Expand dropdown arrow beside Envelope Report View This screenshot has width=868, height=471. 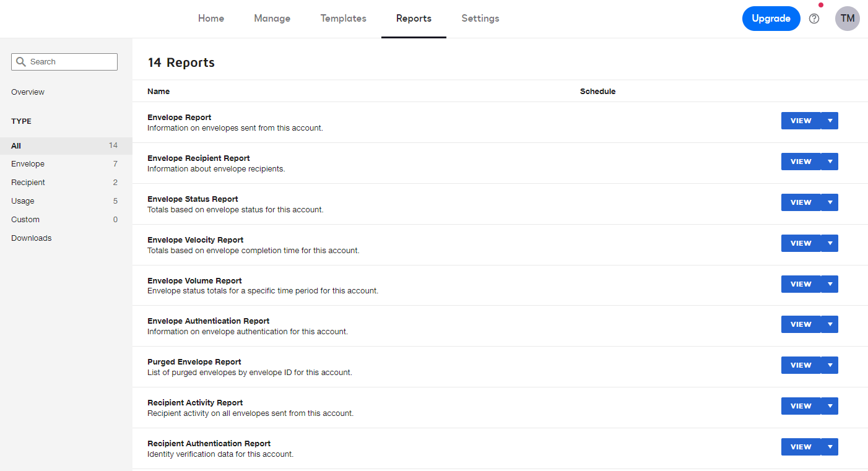coord(830,121)
